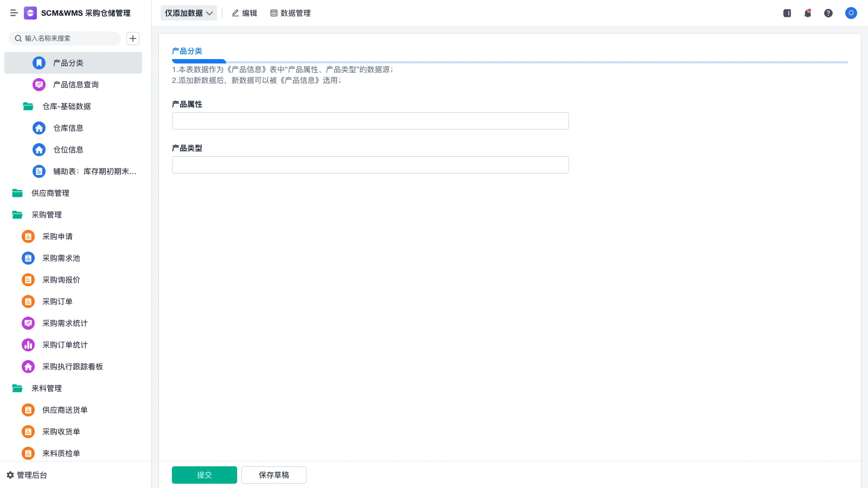Select the 产品信息查询 label

76,85
